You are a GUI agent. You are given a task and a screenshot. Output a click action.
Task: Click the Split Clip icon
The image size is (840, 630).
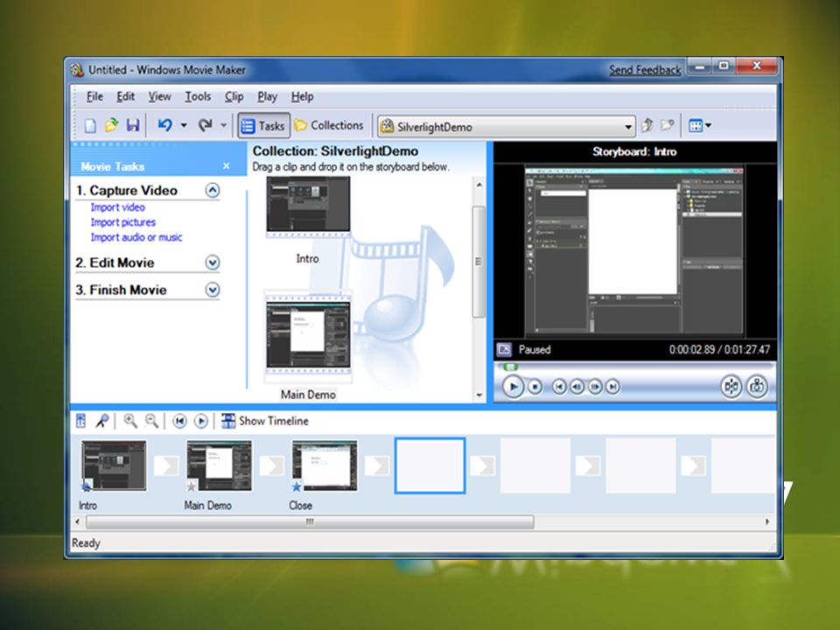coord(731,386)
